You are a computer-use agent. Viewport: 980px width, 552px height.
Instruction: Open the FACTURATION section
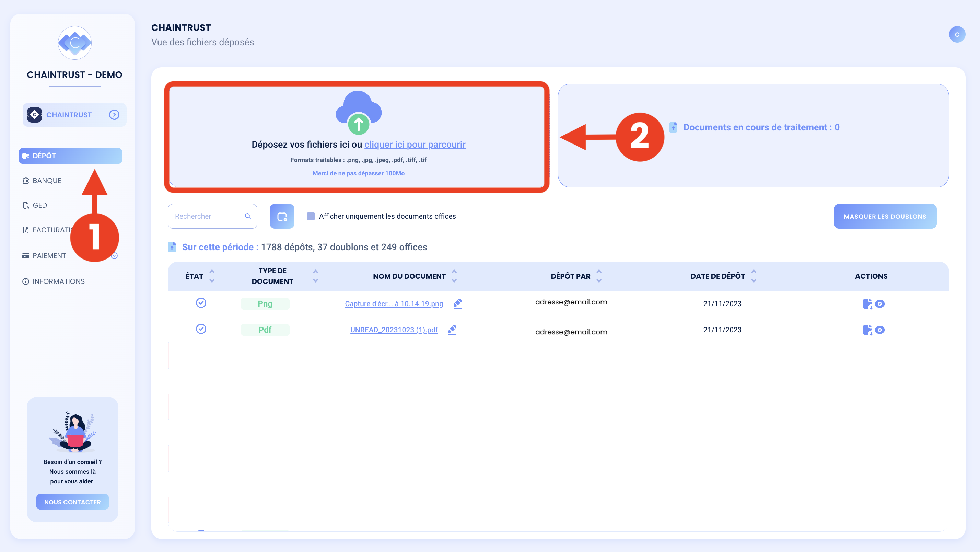point(53,230)
